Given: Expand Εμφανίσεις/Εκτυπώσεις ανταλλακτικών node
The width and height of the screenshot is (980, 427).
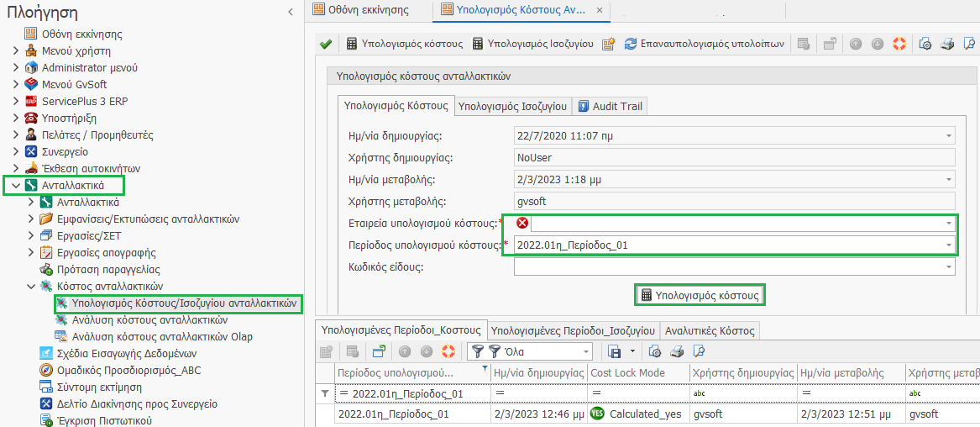Looking at the screenshot, I should pyautogui.click(x=30, y=219).
